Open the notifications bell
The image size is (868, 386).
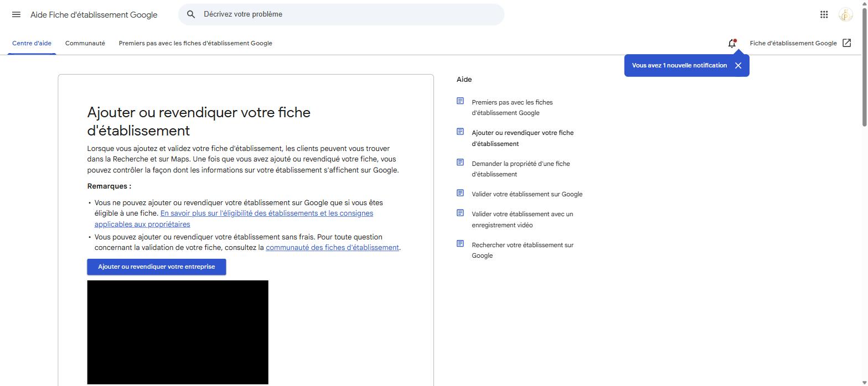point(732,43)
